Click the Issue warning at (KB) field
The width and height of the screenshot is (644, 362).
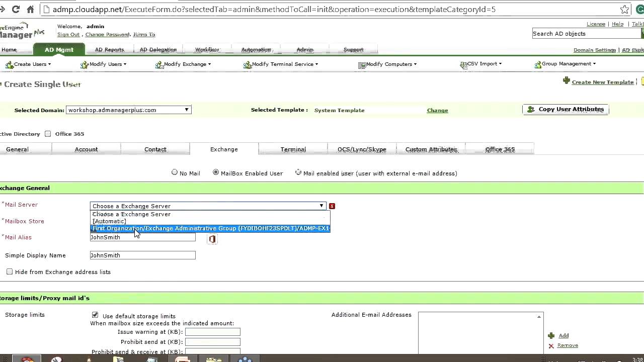point(213,332)
